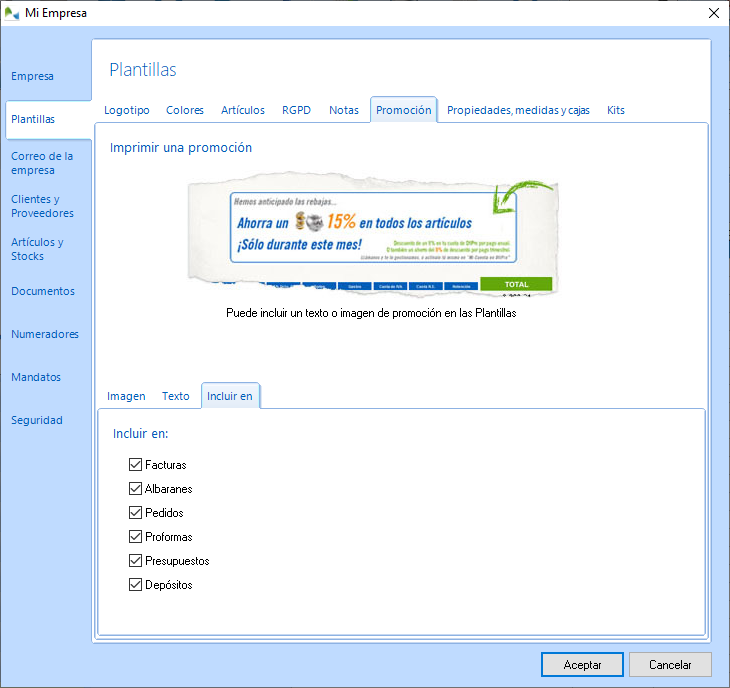Click the Aceptar button
Viewport: 730px width, 688px height.
tap(582, 665)
